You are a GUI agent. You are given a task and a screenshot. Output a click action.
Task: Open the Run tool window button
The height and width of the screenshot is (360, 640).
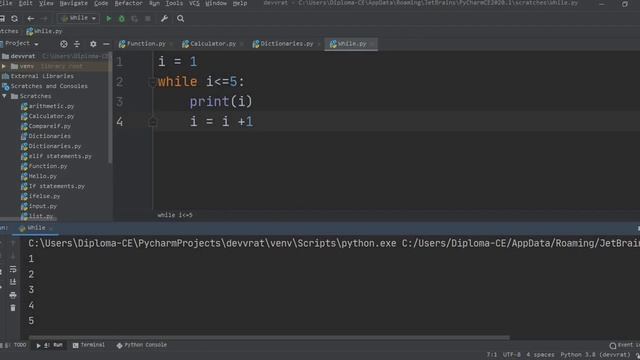50,345
